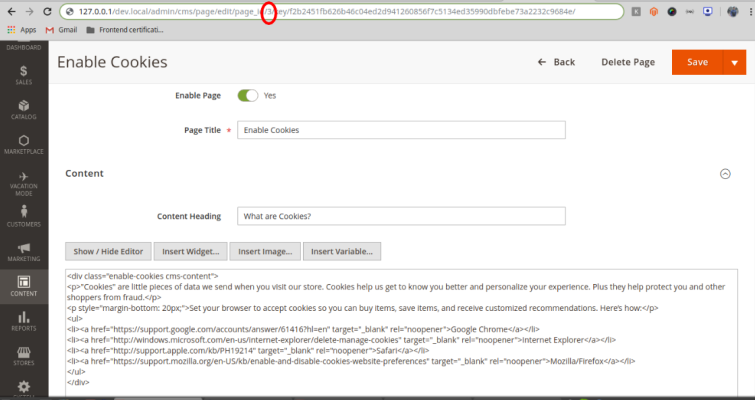
Task: Open the Catalog section icon
Action: point(23,110)
